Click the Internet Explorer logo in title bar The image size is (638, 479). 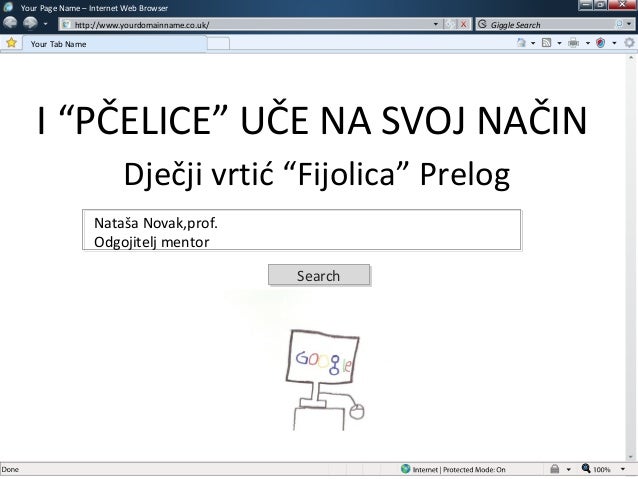point(8,7)
